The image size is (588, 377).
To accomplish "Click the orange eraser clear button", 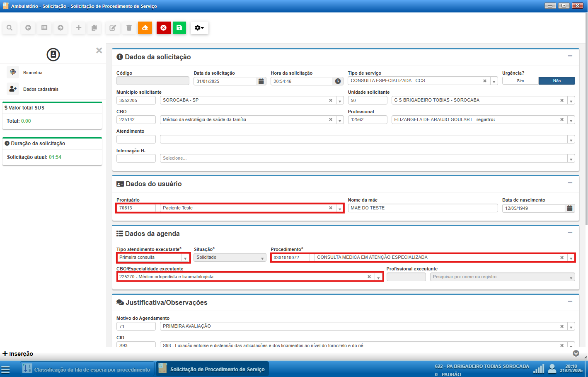I will (x=145, y=28).
